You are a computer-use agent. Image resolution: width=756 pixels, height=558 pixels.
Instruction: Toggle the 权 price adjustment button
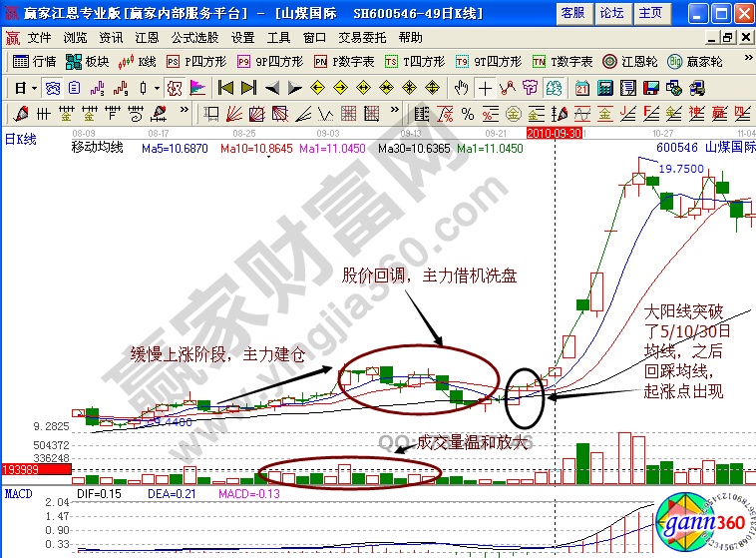[175, 88]
